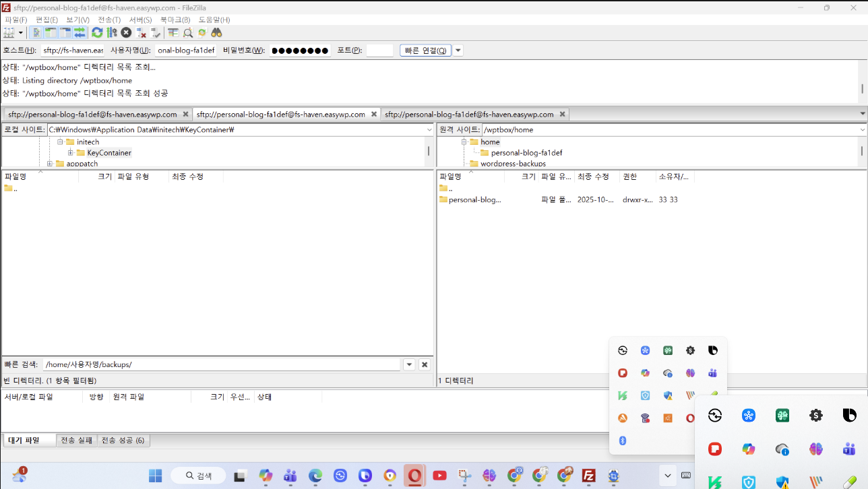
Task: Toggle directory comparison icon
Action: [188, 32]
